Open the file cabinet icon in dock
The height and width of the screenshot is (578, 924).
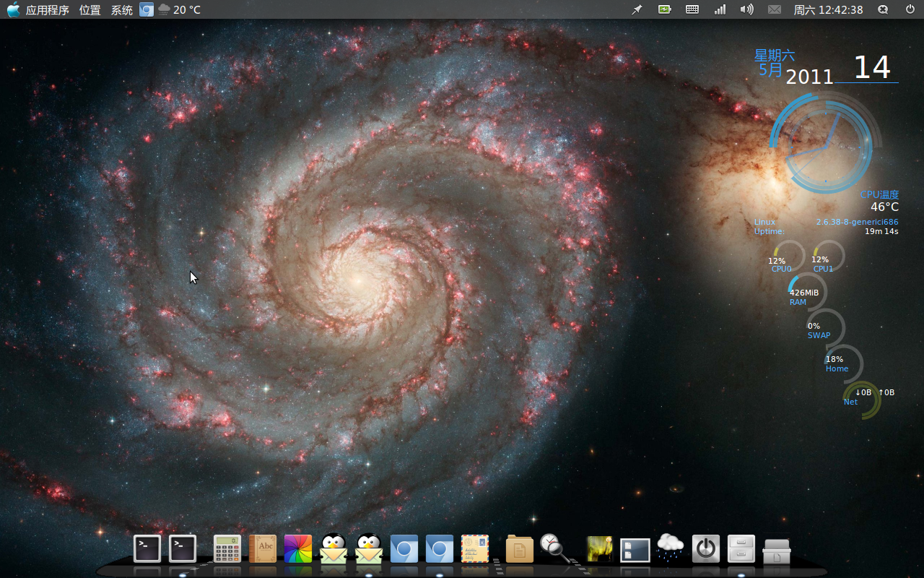(x=741, y=549)
